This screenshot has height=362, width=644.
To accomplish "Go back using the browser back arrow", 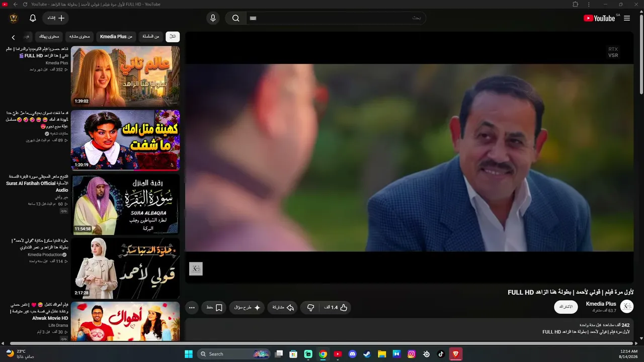I will point(15,4).
